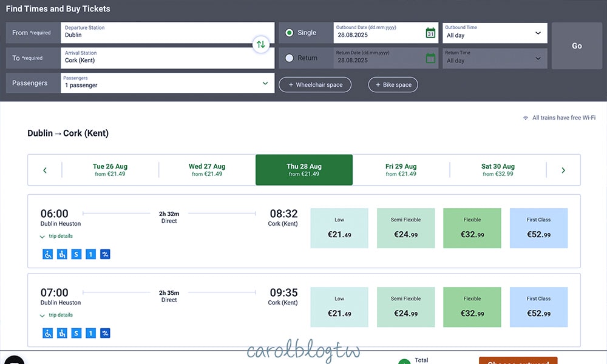Click priority seat icon on 07:00 train
This screenshot has height=364, width=607.
62,333
